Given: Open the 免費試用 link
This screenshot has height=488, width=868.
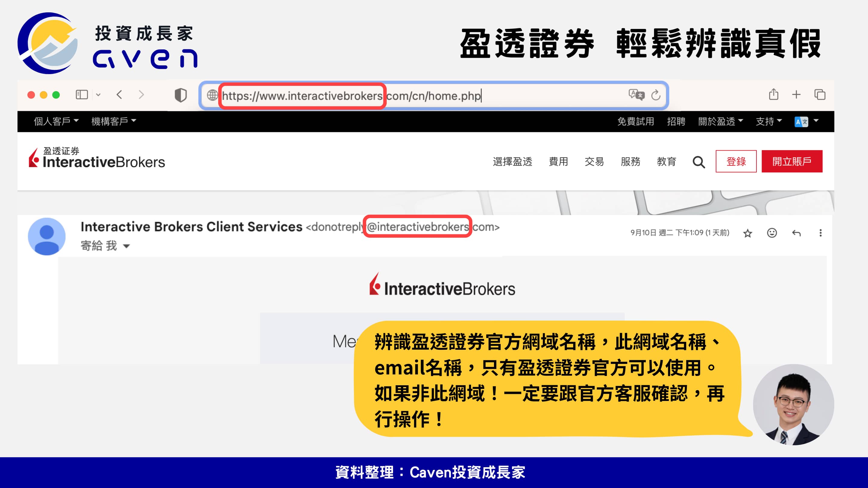Looking at the screenshot, I should point(636,121).
